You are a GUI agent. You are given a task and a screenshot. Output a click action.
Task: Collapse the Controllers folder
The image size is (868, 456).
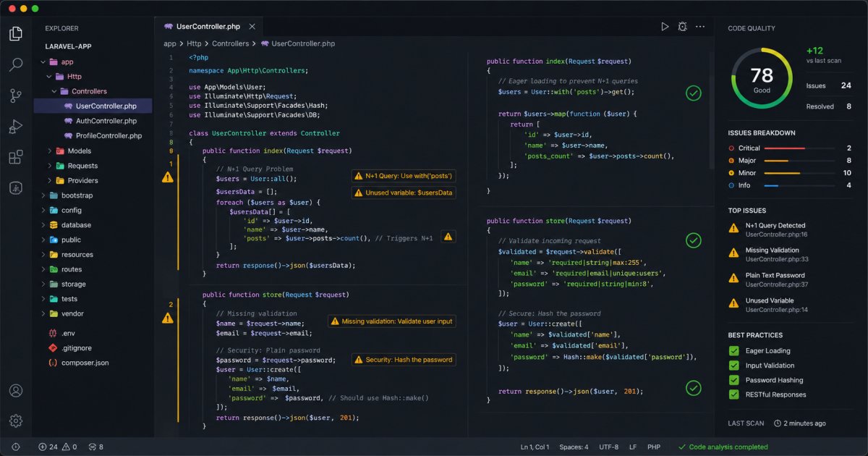point(55,91)
